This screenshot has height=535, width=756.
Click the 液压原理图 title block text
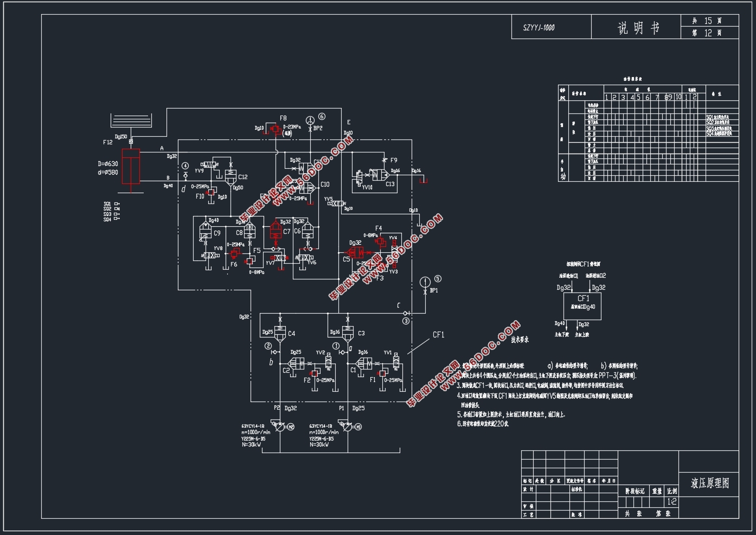tap(709, 483)
